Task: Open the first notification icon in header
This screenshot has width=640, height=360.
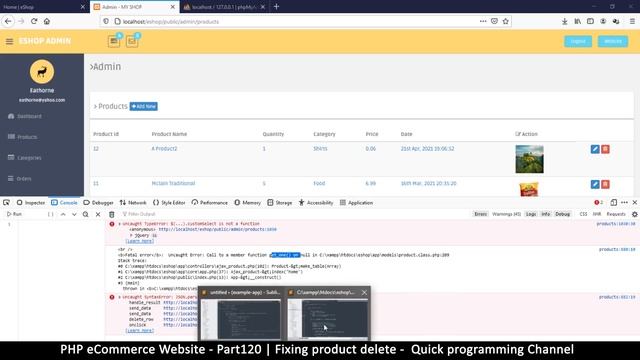Action: (x=114, y=41)
